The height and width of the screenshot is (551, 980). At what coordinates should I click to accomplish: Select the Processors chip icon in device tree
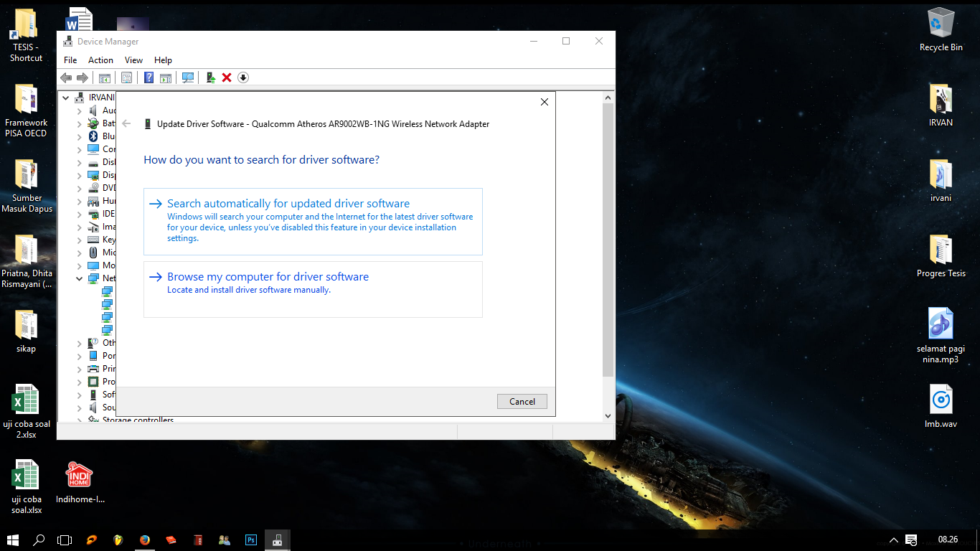tap(93, 382)
